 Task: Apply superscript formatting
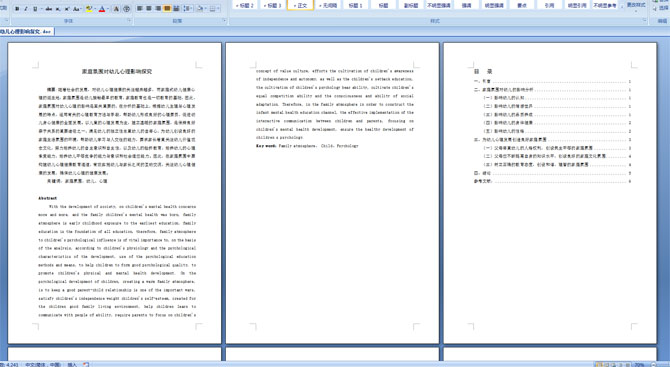[x=67, y=9]
